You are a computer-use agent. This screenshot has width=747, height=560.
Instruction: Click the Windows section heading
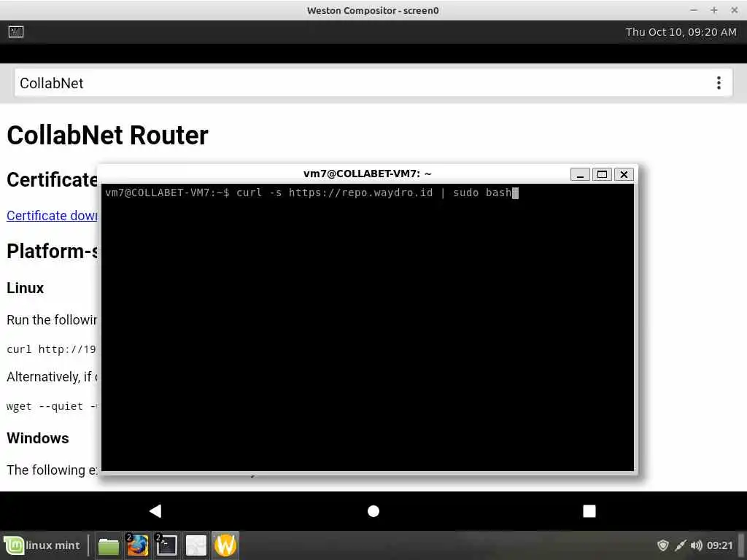[38, 438]
